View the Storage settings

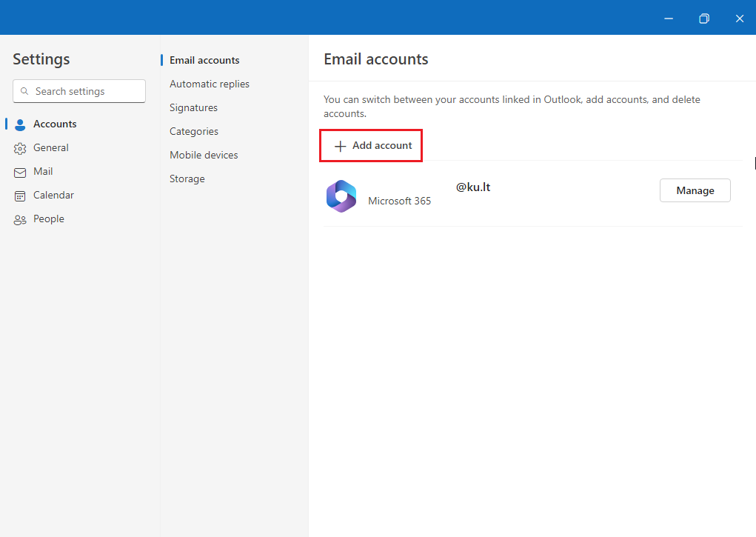pos(187,179)
